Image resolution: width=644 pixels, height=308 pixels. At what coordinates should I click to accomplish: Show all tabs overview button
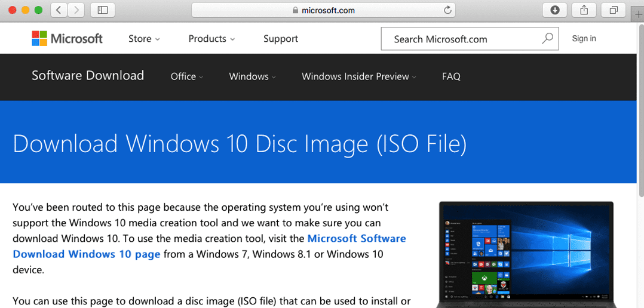613,10
